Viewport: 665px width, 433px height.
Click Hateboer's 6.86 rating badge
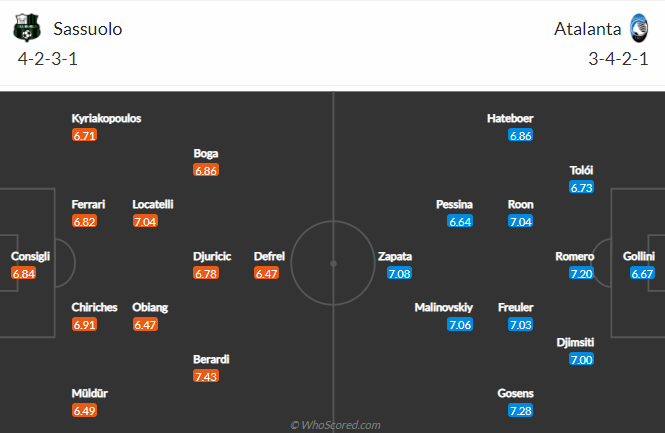(520, 135)
